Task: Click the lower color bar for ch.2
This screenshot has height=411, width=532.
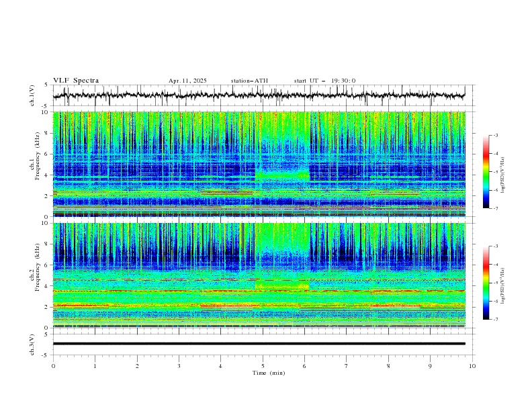Action: tap(486, 283)
